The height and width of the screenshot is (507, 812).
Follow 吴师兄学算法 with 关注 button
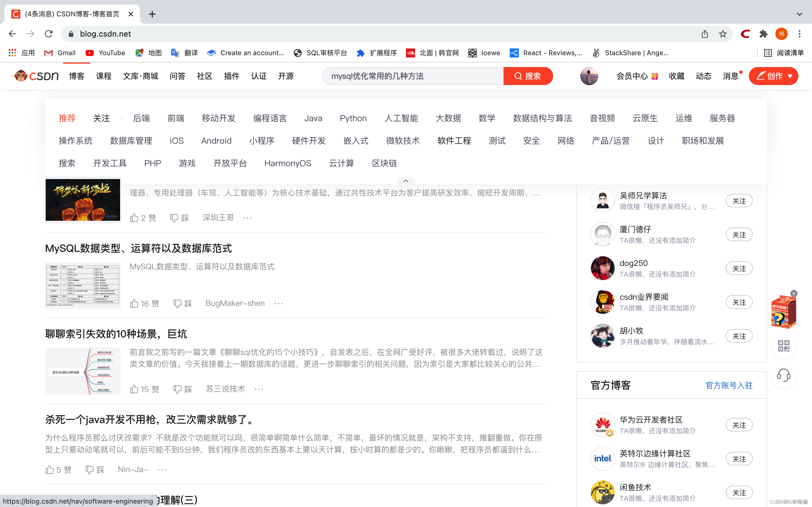point(739,201)
